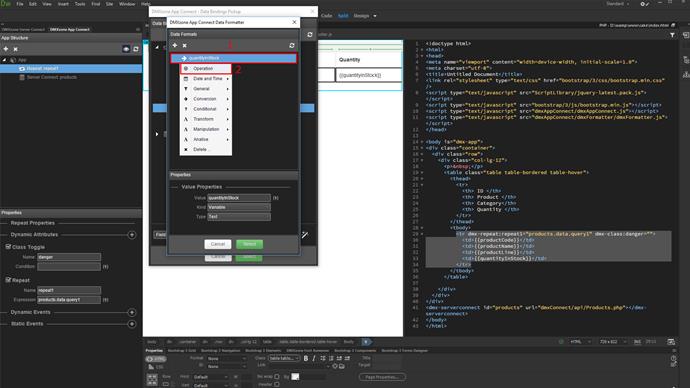Toggle the Repeat checkbox
Screen dimensions: 690x388
coord(8,280)
